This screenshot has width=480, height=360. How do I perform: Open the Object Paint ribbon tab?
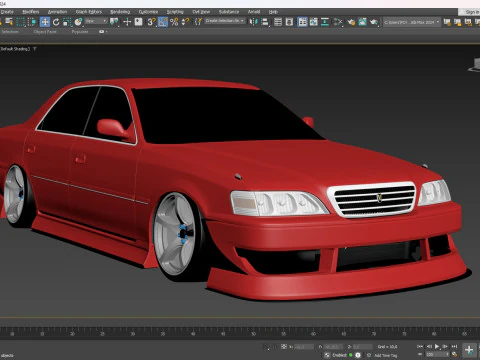click(45, 32)
